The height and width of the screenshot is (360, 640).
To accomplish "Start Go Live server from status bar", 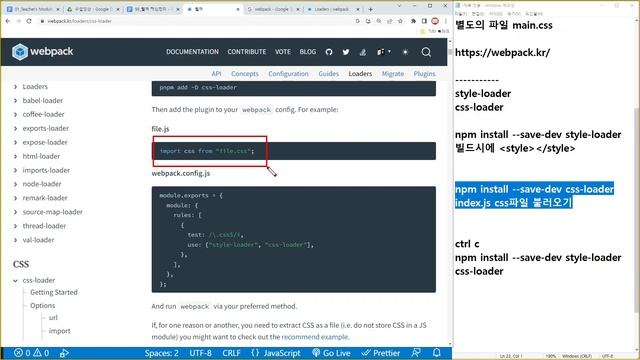I will [331, 353].
